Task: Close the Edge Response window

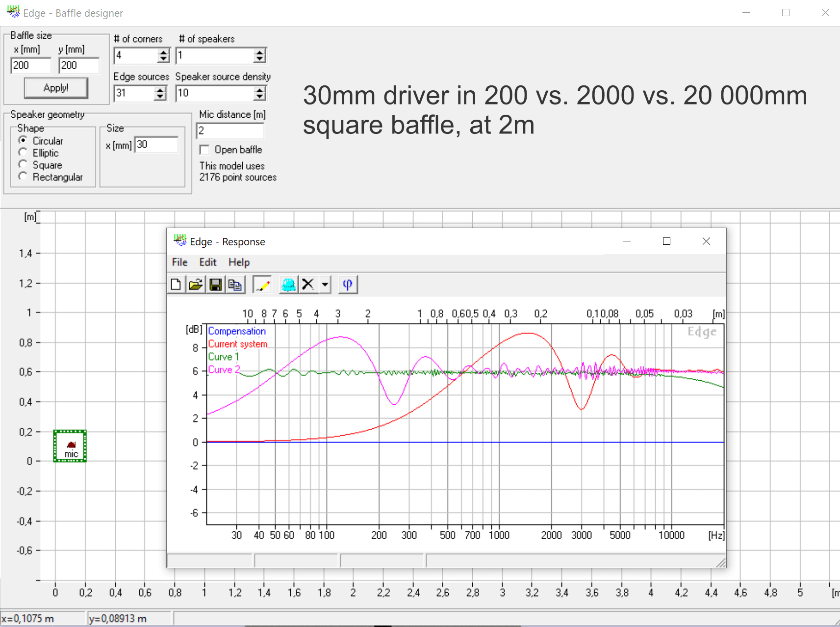Action: click(x=706, y=241)
